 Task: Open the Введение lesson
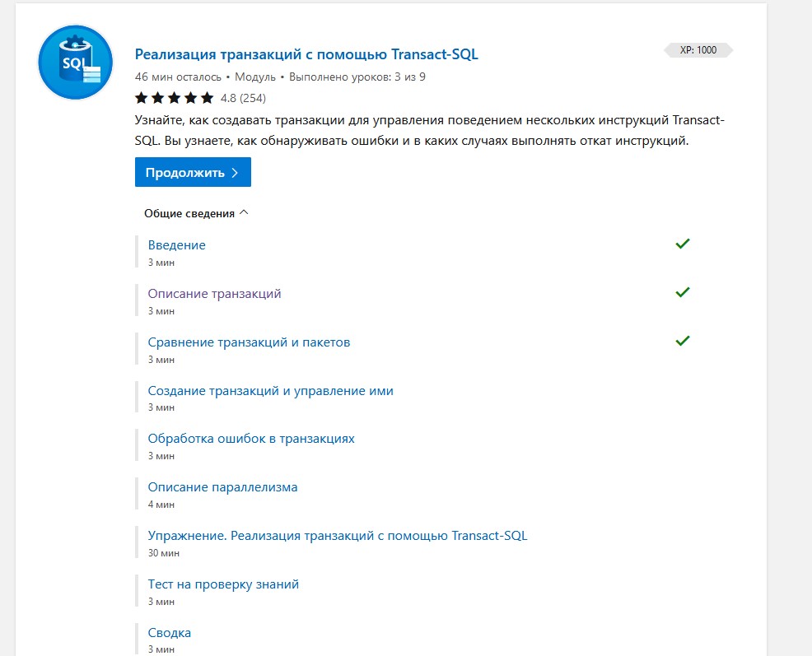tap(177, 245)
